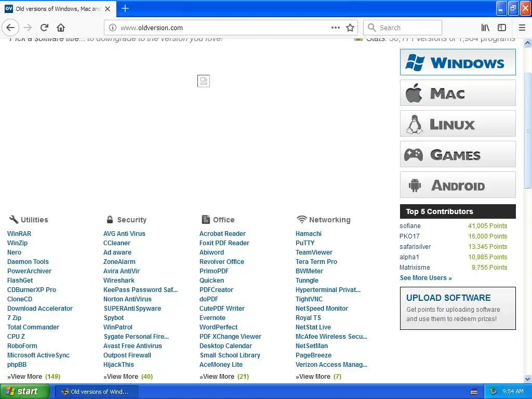
Task: Click the broken image placeholder
Action: coord(204,81)
